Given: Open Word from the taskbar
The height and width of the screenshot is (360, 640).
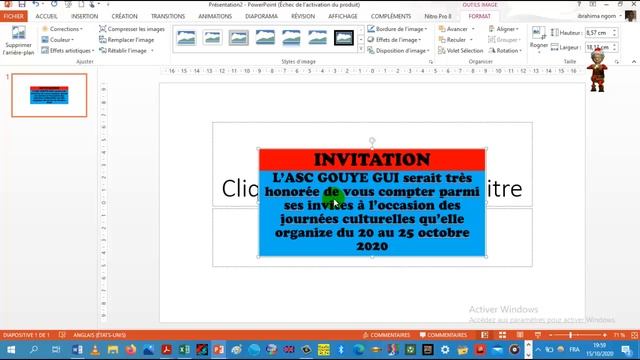Looking at the screenshot, I should click(77, 350).
